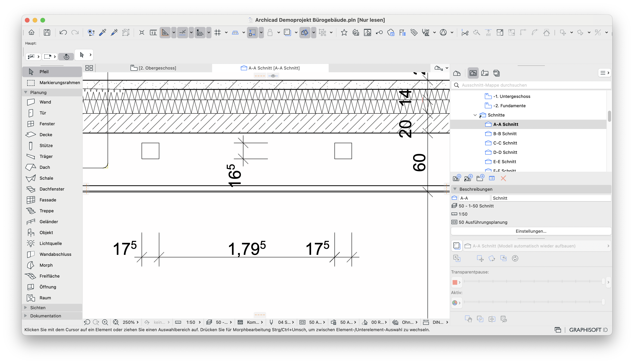Open the tab overview grid icon
This screenshot has width=634, height=364.
coord(89,68)
